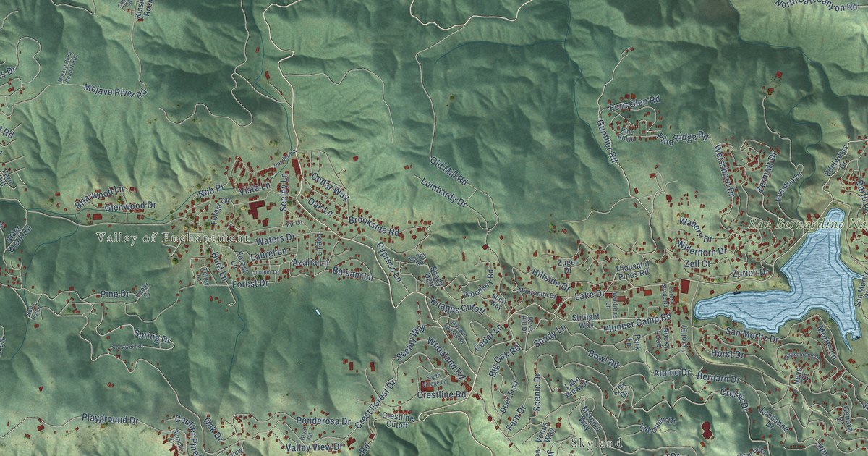Click the 'Valley of Enchantment' place label

(x=172, y=238)
